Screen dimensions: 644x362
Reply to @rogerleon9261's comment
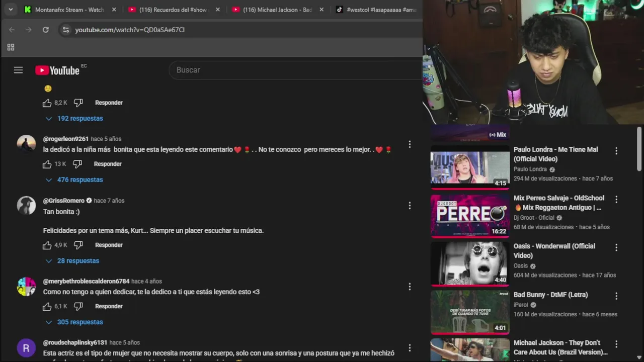tap(108, 164)
